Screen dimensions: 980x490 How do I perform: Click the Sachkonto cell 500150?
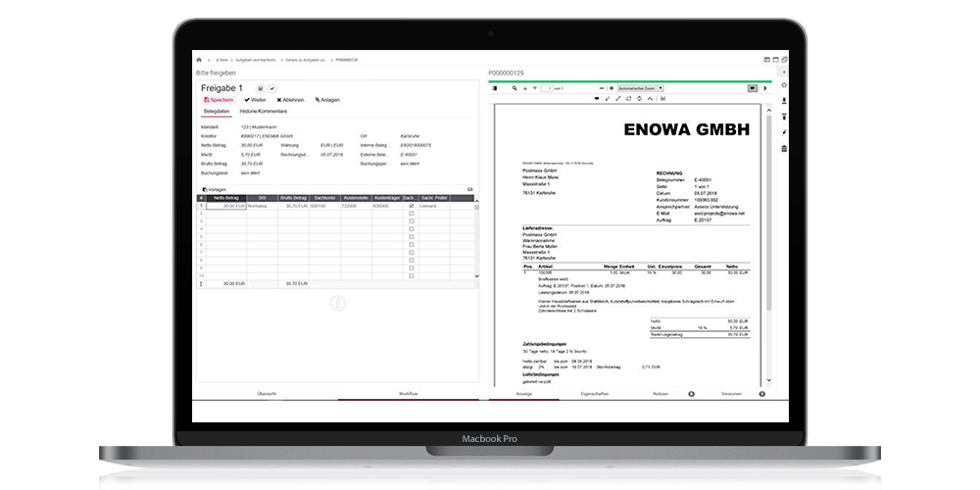(324, 206)
